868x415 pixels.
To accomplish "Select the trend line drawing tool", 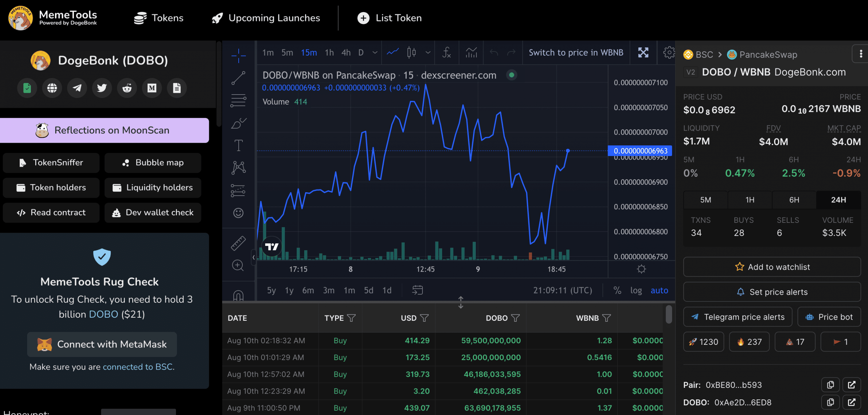I will [238, 78].
